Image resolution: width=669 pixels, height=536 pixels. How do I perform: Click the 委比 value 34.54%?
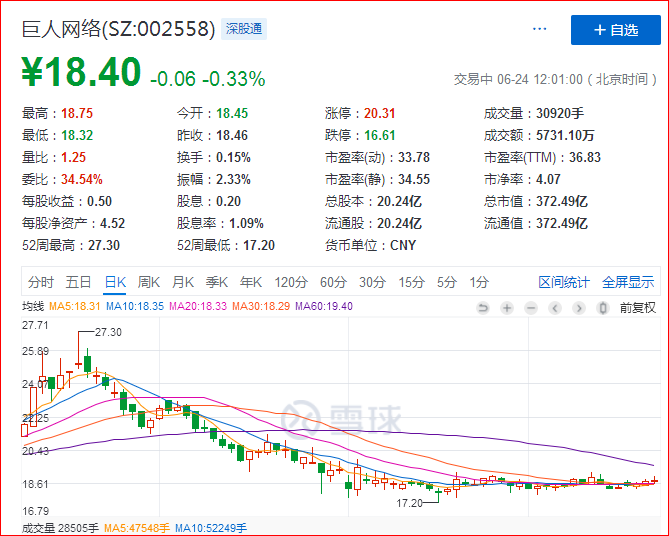tap(81, 180)
